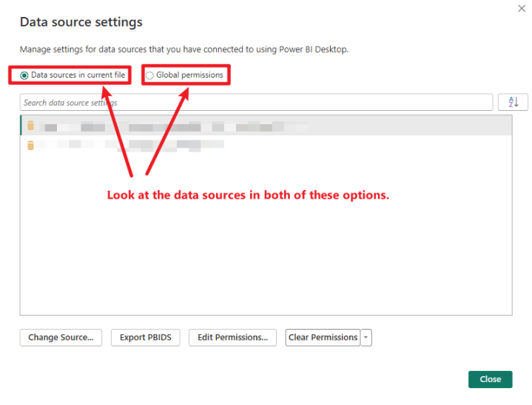Click the first data source's database icon
The height and width of the screenshot is (405, 532).
31,126
